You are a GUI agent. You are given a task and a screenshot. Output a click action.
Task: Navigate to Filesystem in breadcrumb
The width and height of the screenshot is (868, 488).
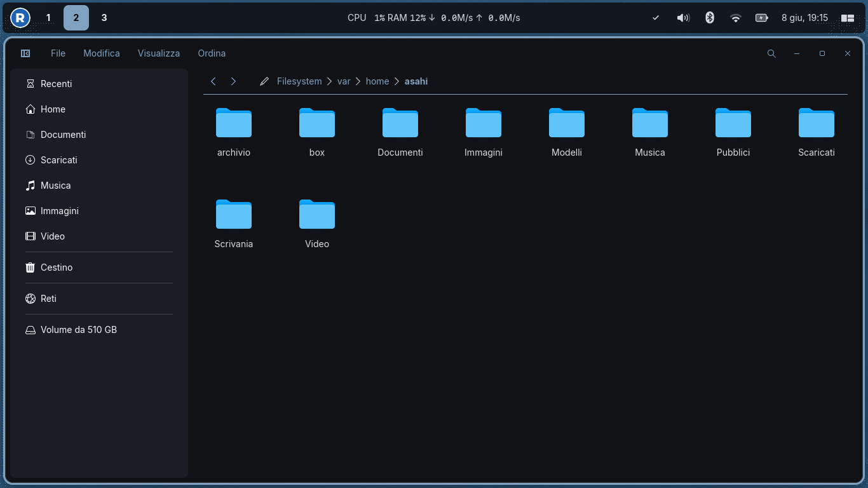click(299, 81)
